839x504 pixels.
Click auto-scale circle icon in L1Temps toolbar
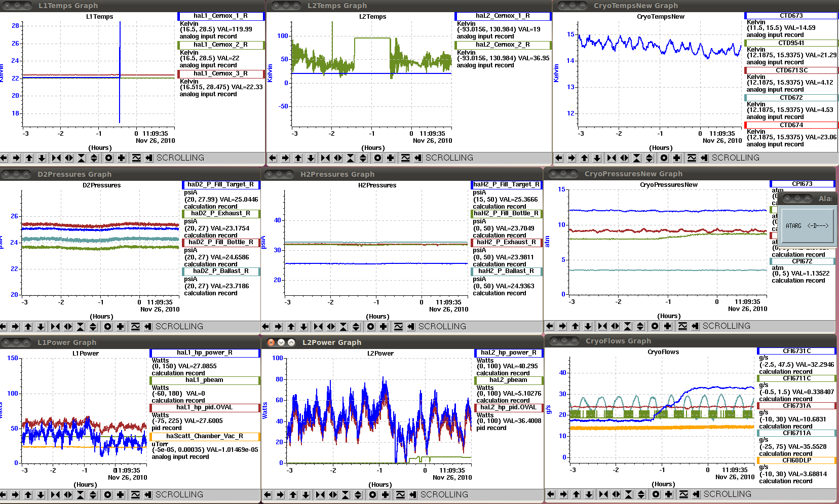[108, 158]
